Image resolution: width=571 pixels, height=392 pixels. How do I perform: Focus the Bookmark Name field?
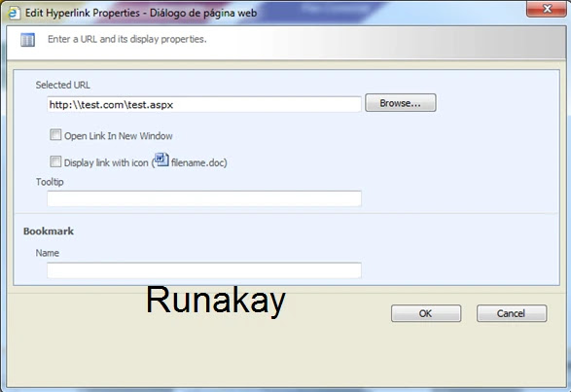204,270
